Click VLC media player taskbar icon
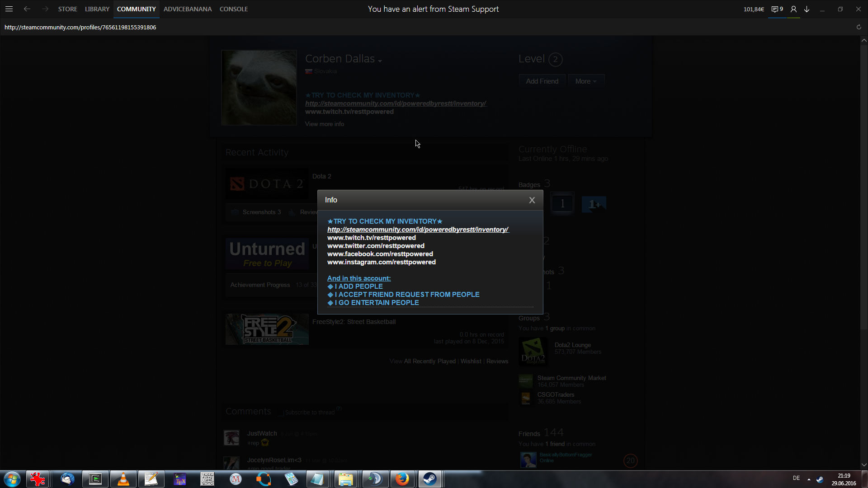Image resolution: width=868 pixels, height=488 pixels. tap(123, 479)
